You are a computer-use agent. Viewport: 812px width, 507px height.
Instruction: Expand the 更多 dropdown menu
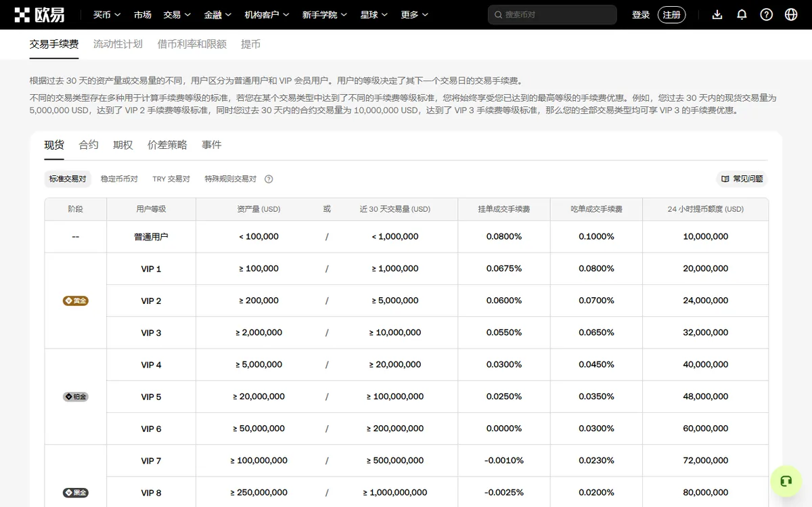414,14
